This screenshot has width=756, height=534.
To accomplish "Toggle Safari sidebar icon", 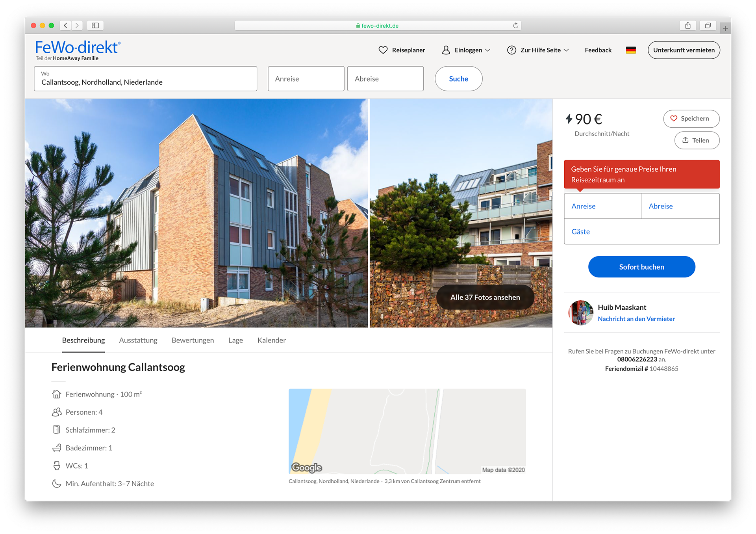I will pos(95,26).
